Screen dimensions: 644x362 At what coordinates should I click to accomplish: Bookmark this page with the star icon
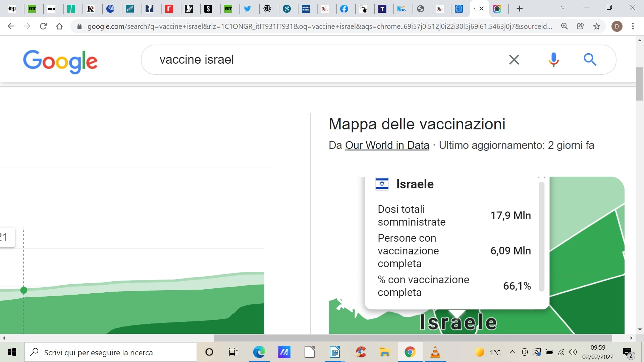click(x=597, y=26)
